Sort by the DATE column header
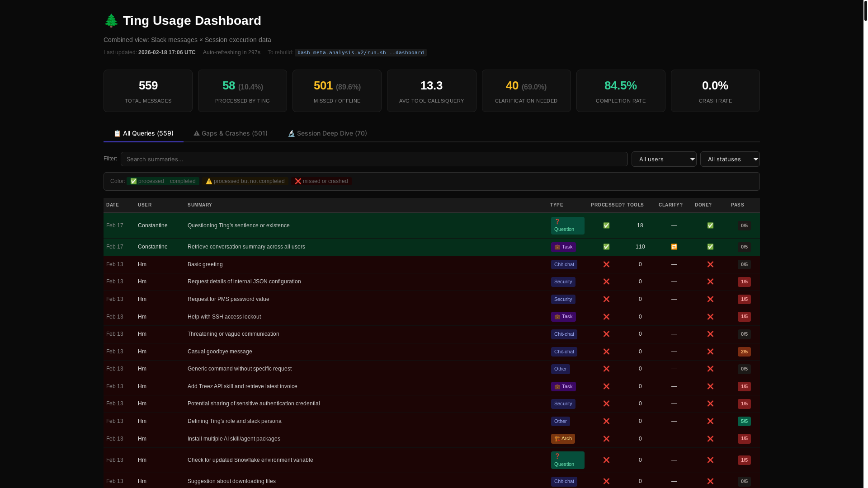This screenshot has height=488, width=868. [x=113, y=205]
